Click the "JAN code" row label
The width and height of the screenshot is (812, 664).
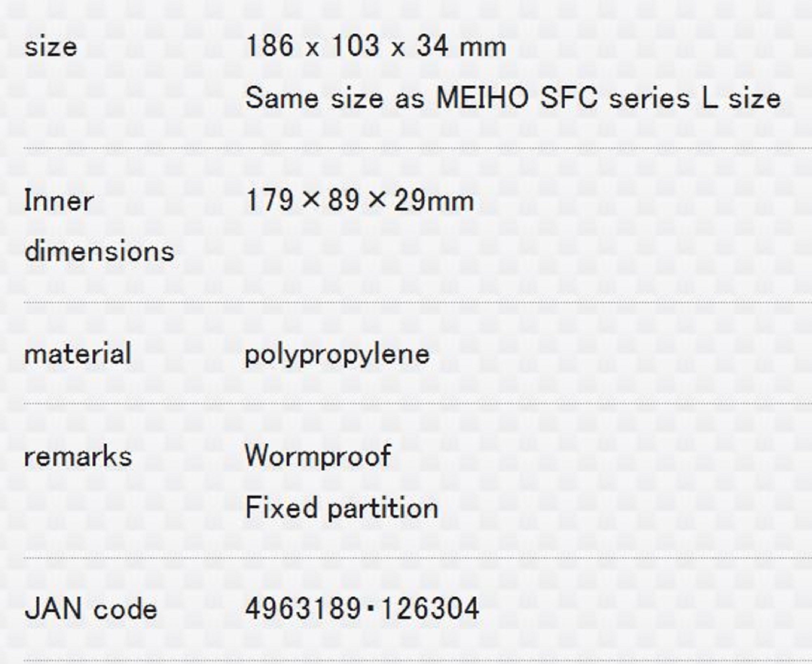(x=91, y=610)
